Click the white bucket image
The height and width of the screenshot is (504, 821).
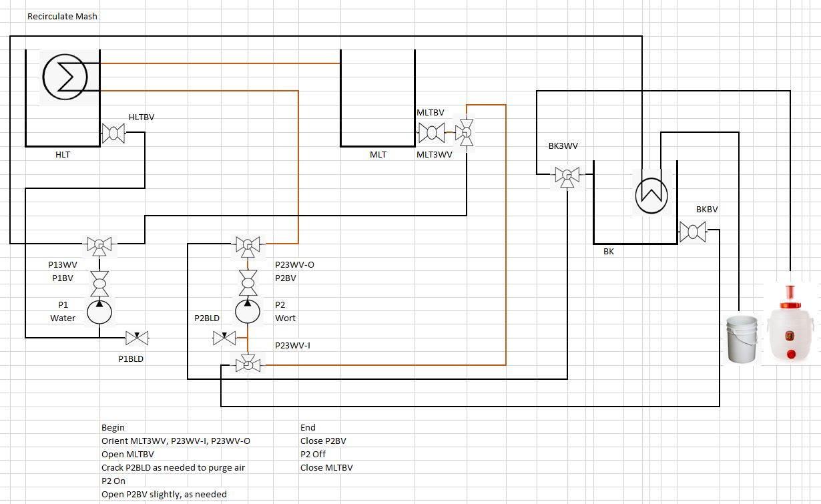(743, 339)
